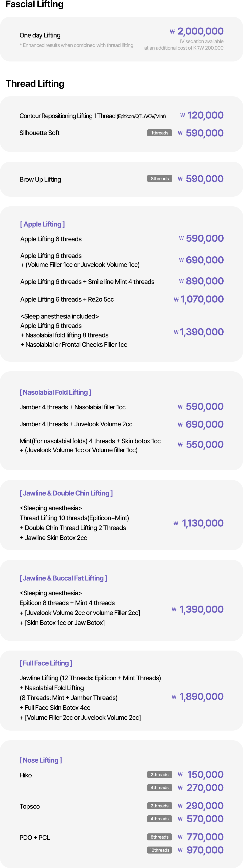
Task: Click the Topsco 4threads badge
Action: 159,819
